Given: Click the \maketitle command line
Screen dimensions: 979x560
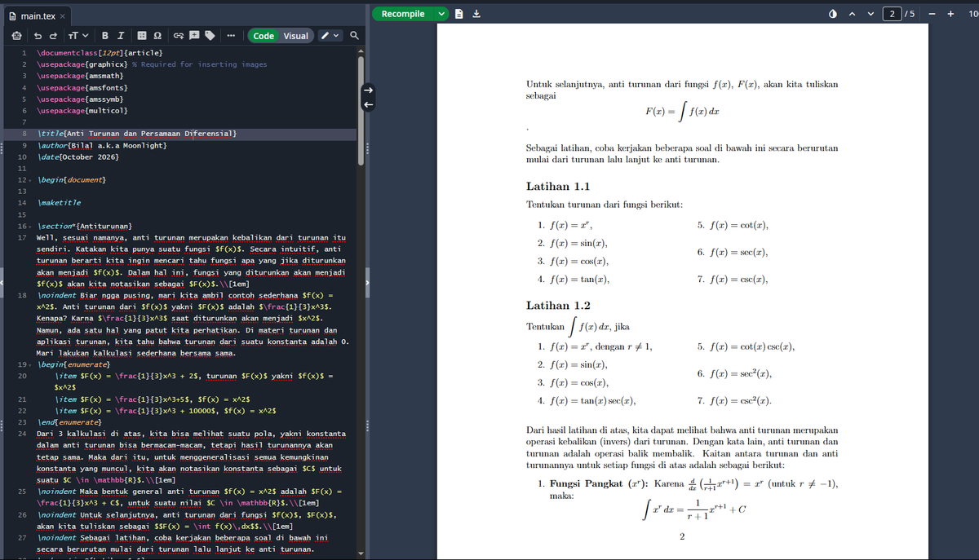Looking at the screenshot, I should click(x=59, y=202).
